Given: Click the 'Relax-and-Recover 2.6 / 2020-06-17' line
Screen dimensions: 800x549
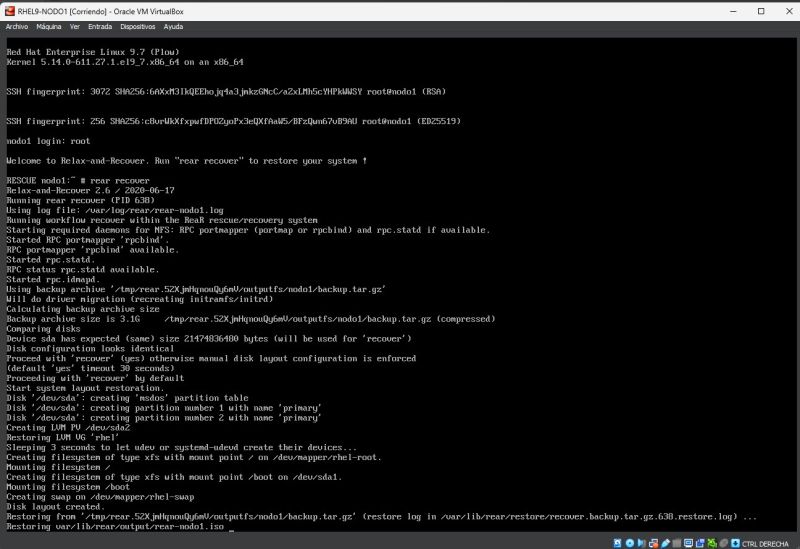Looking at the screenshot, I should pos(90,190).
